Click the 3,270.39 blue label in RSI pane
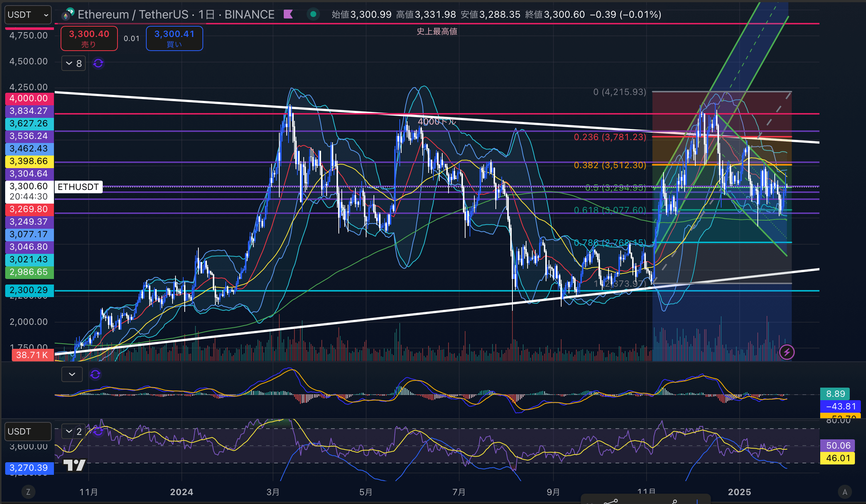 tap(29, 468)
